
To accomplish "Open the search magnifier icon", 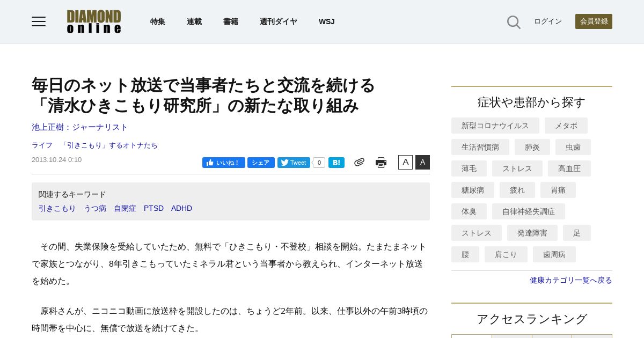I will pos(514,22).
